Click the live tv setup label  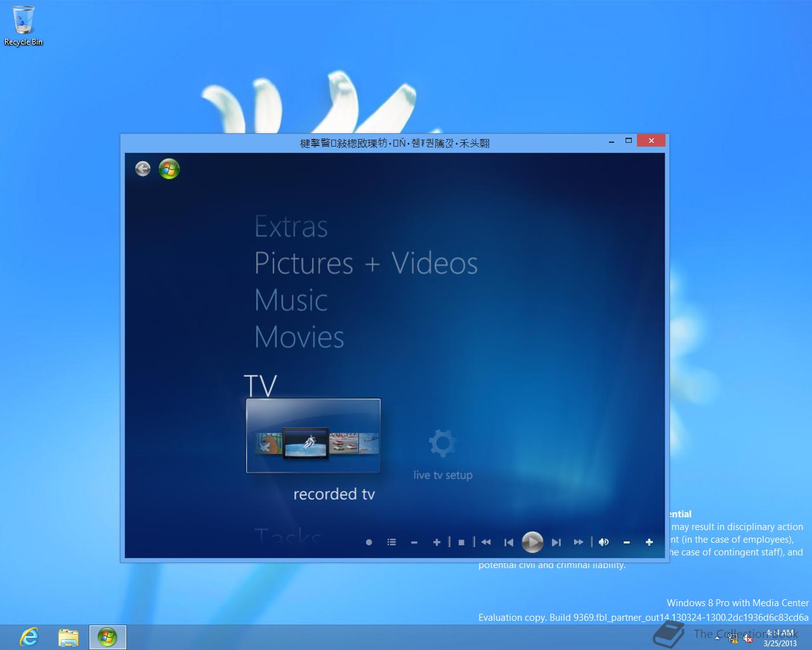[443, 475]
